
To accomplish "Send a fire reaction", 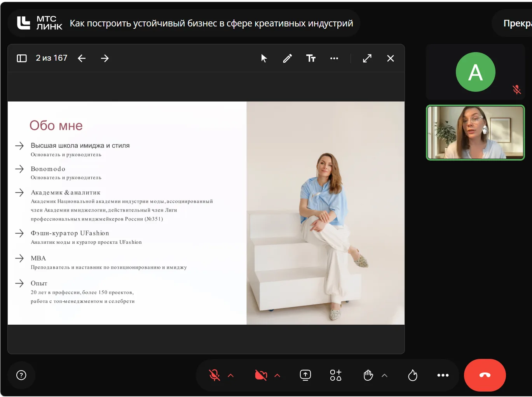I will pos(413,375).
